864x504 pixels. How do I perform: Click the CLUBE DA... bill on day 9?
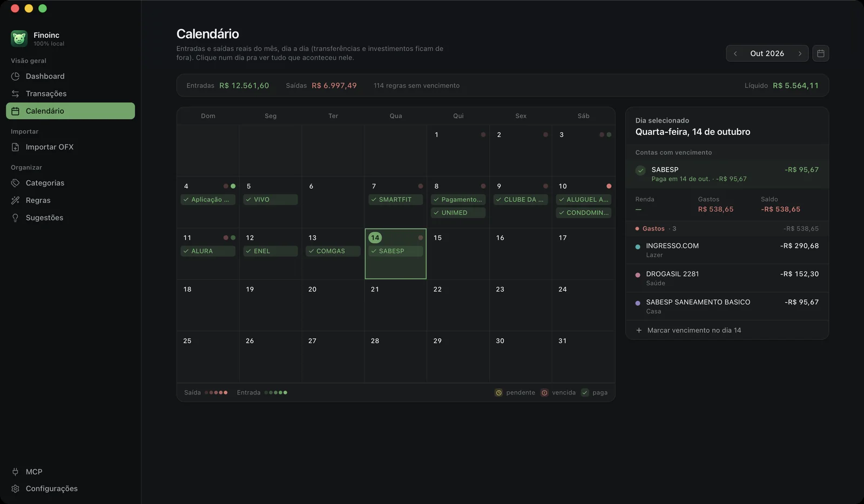(x=521, y=200)
